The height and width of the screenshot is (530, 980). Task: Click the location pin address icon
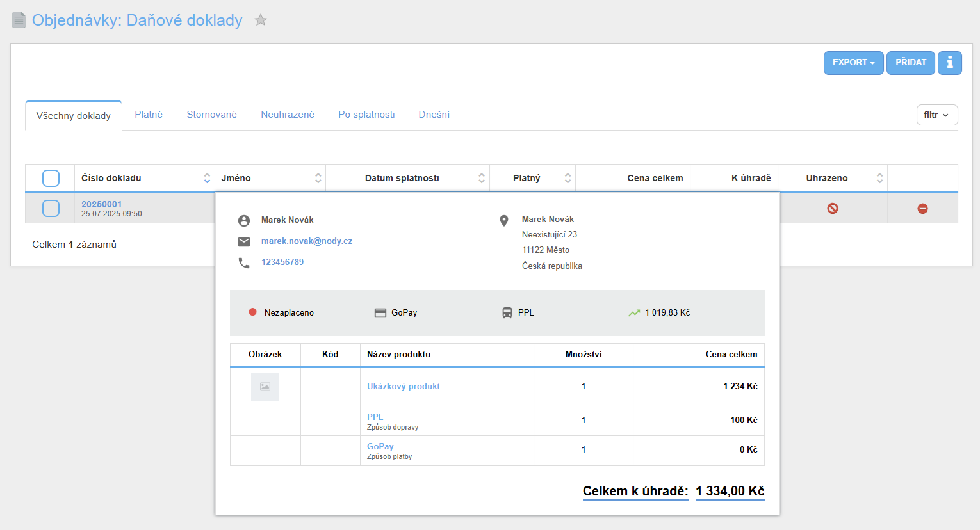point(504,221)
